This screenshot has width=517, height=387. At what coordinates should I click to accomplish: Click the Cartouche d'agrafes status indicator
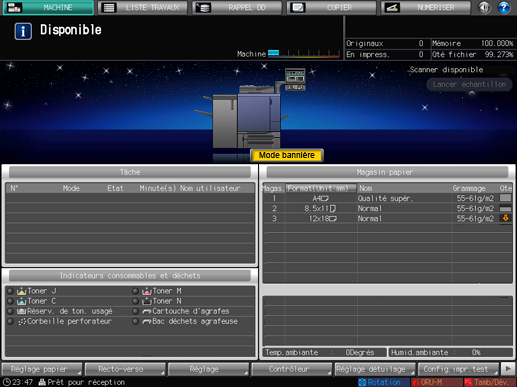135,311
